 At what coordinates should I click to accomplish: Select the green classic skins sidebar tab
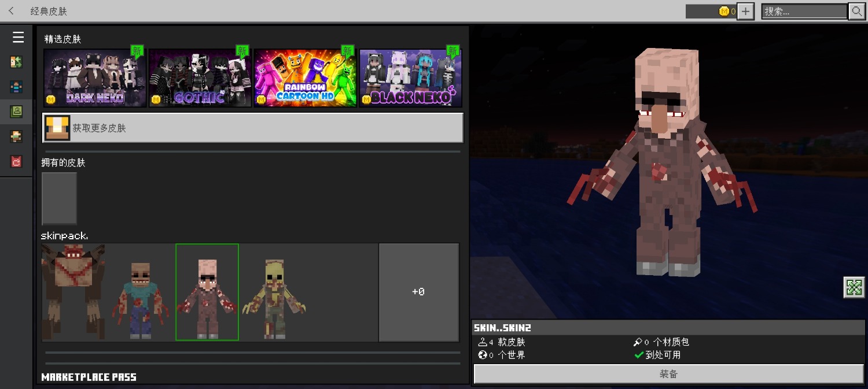(17, 112)
